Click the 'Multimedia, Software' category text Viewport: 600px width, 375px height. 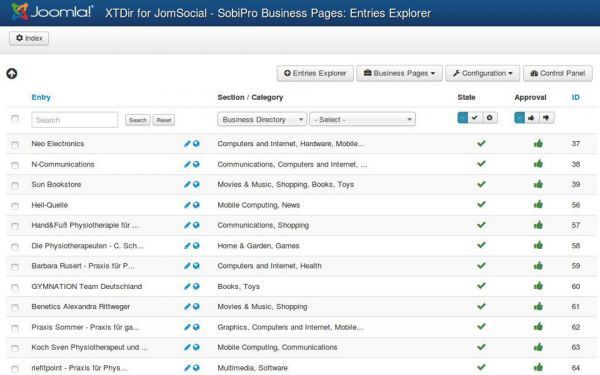point(253,368)
